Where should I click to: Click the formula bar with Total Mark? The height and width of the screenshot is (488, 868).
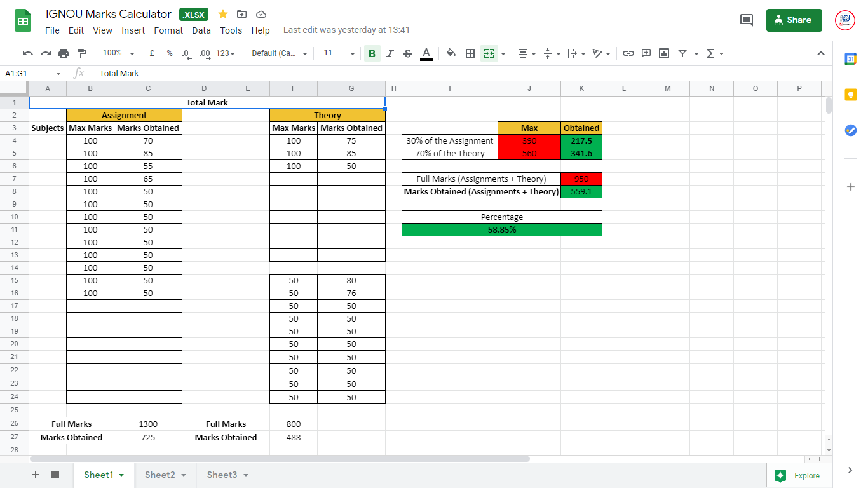[464, 73]
